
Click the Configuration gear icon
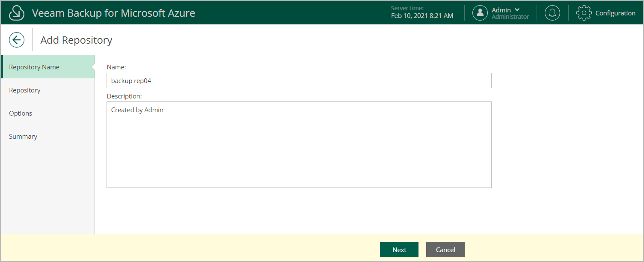coord(584,13)
